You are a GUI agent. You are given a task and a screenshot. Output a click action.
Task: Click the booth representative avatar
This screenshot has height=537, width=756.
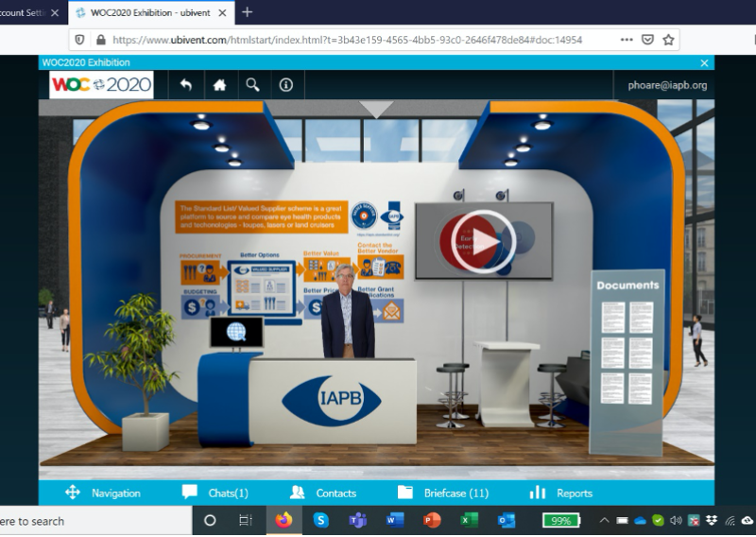(x=347, y=311)
